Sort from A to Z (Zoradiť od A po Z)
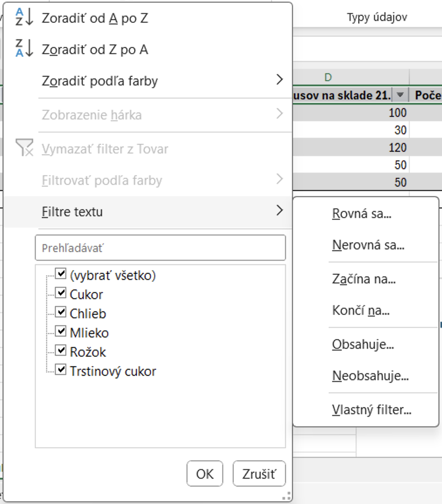 (x=148, y=18)
